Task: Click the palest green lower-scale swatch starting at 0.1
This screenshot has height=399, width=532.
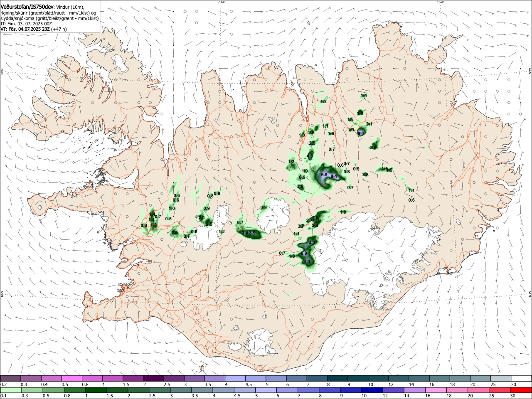Action: pos(11,390)
